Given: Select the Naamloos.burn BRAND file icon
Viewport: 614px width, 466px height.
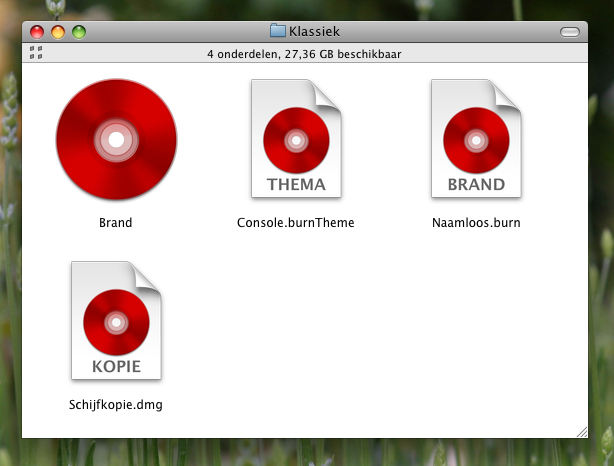Looking at the screenshot, I should click(x=476, y=139).
